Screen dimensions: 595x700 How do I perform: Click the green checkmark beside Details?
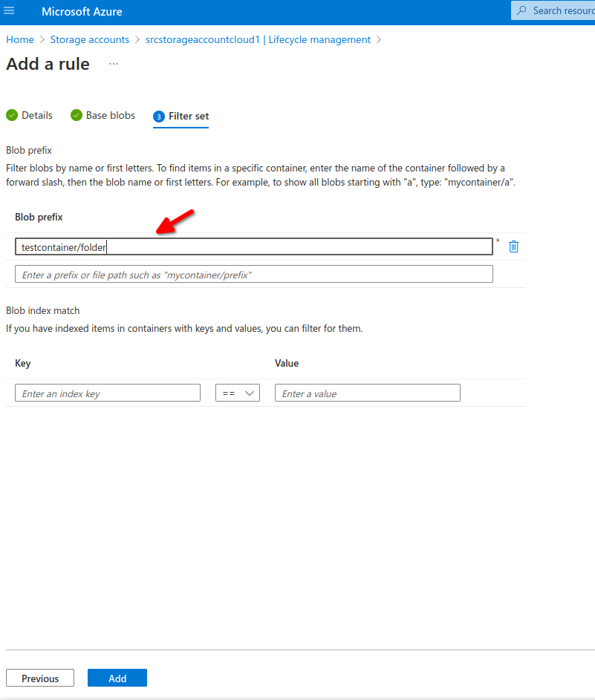coord(12,115)
